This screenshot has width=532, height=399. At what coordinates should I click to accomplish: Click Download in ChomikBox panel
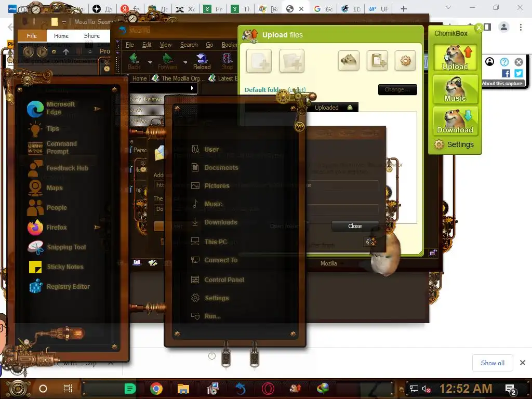pos(455,121)
